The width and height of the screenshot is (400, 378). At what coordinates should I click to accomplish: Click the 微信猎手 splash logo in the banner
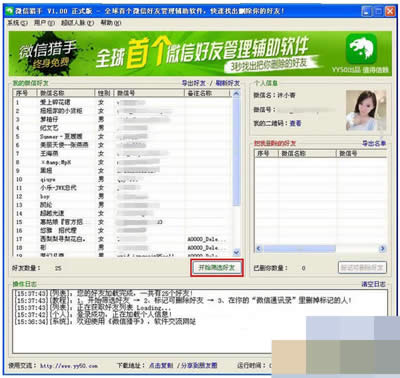point(48,54)
